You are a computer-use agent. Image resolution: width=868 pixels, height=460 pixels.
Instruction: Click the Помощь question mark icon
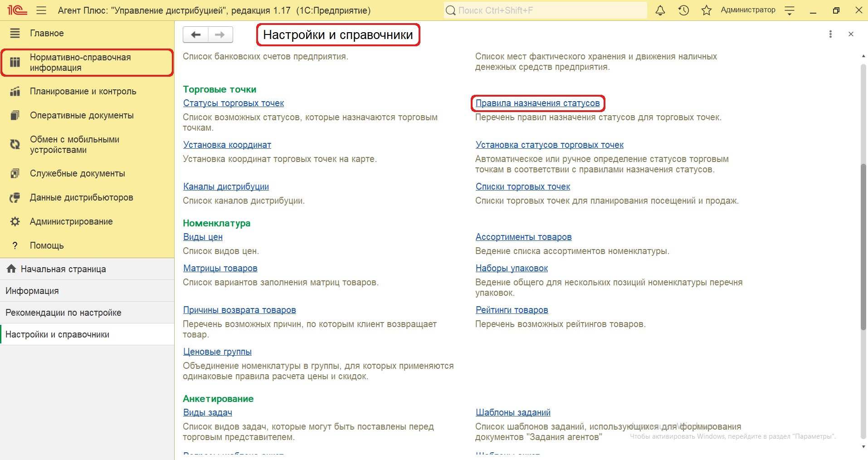[x=15, y=245]
